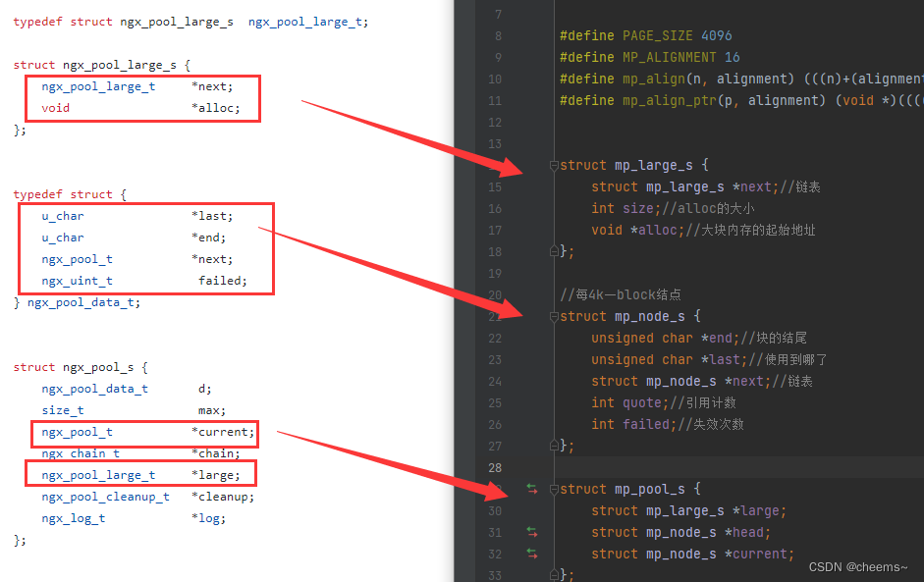Click the '#define mp_align_ptr(p, alignment)' macro line

pyautogui.click(x=741, y=101)
